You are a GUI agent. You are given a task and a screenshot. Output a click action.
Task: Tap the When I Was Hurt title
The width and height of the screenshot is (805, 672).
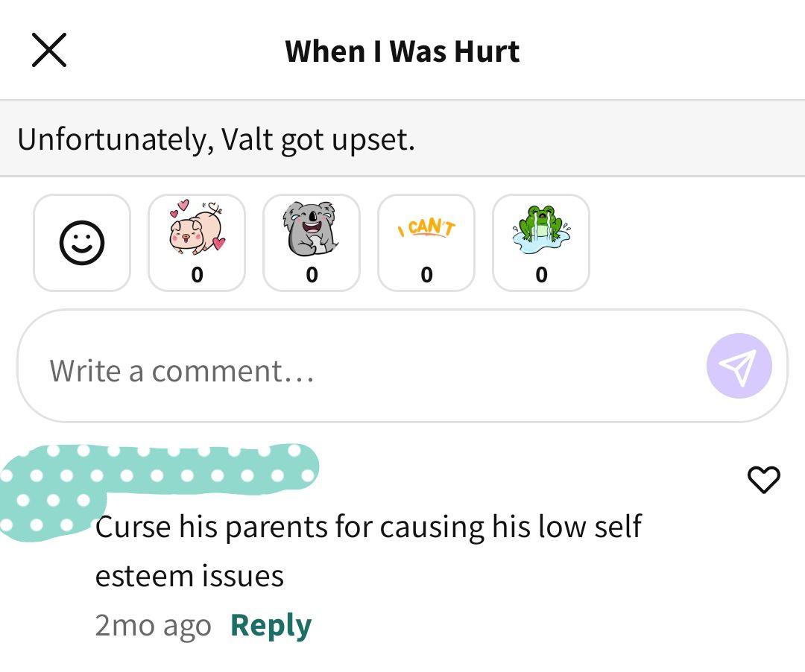pos(402,51)
